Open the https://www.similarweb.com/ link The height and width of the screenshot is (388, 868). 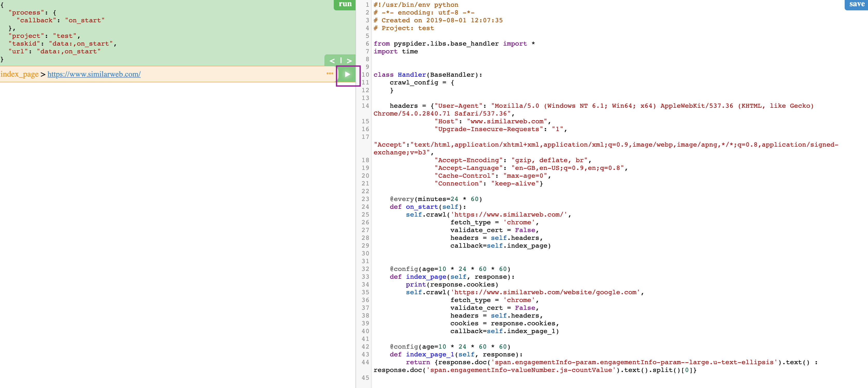click(94, 74)
